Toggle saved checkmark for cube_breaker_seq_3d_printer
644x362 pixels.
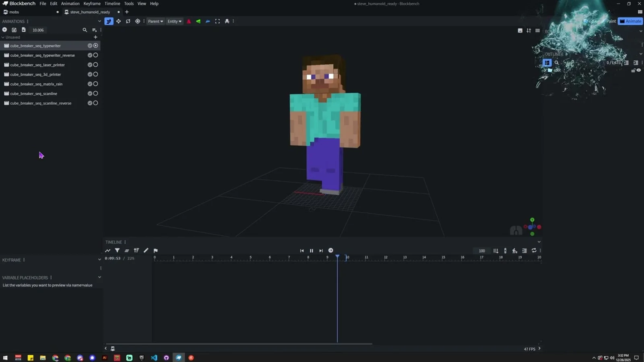pyautogui.click(x=90, y=74)
